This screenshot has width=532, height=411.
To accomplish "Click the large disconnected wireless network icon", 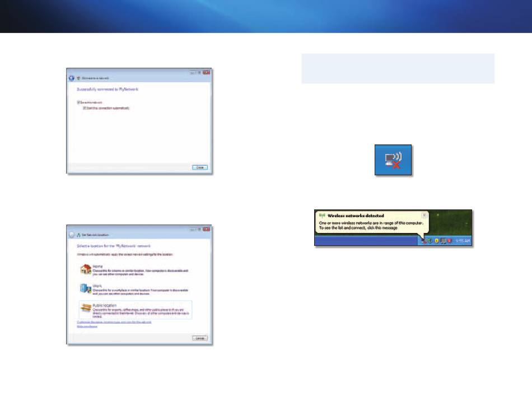I will (393, 160).
